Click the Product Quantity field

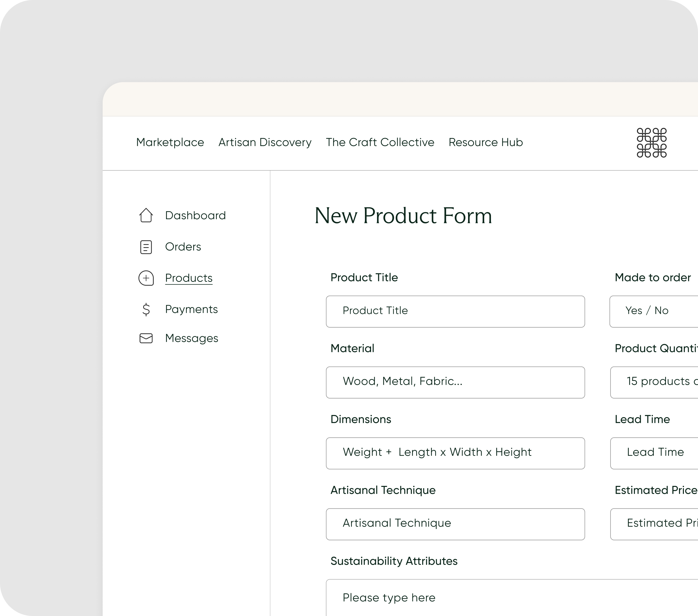point(654,382)
